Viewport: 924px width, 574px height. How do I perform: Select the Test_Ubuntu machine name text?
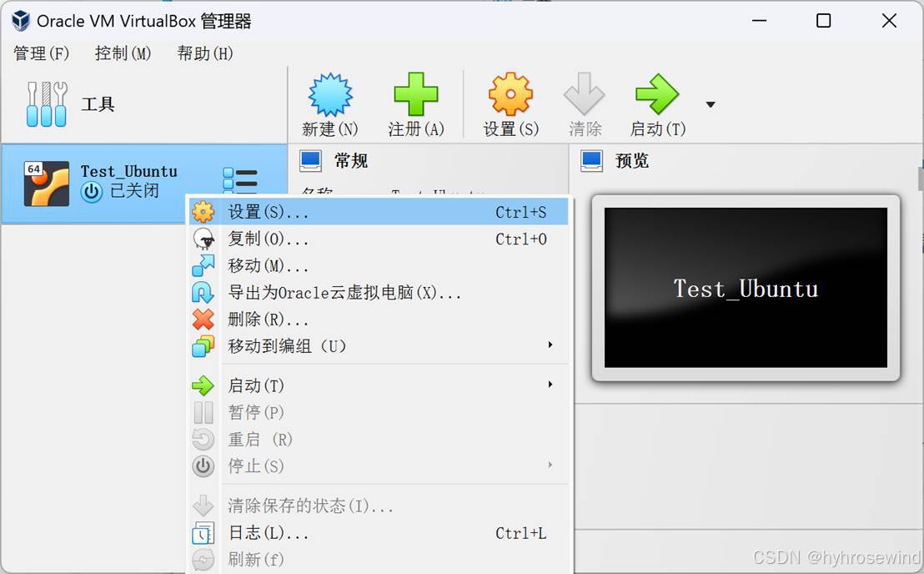128,172
